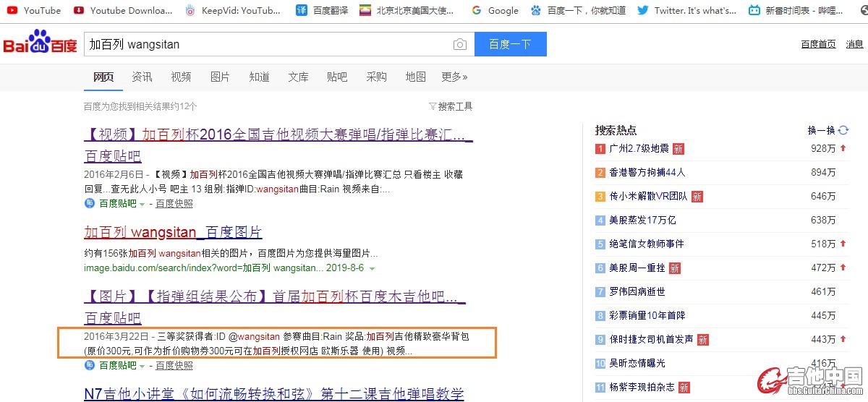Open the KeepVid bookmark
This screenshot has height=402, width=868.
pyautogui.click(x=233, y=10)
